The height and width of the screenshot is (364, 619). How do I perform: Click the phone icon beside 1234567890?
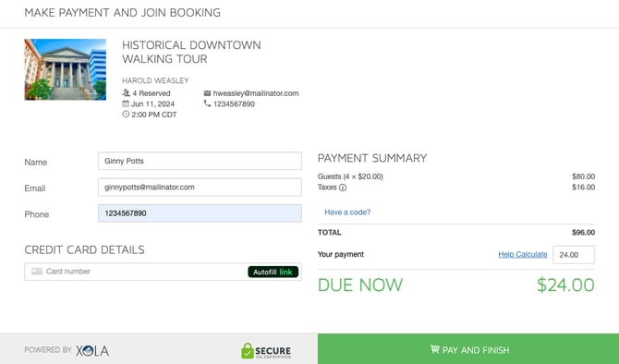point(207,103)
